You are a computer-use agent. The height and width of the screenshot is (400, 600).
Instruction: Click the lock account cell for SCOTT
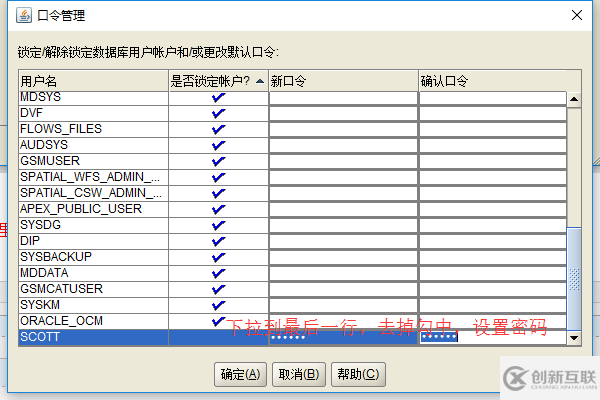point(218,337)
